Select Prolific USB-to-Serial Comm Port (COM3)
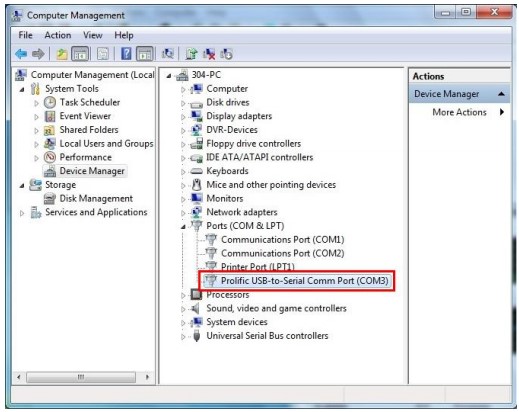 [x=305, y=281]
